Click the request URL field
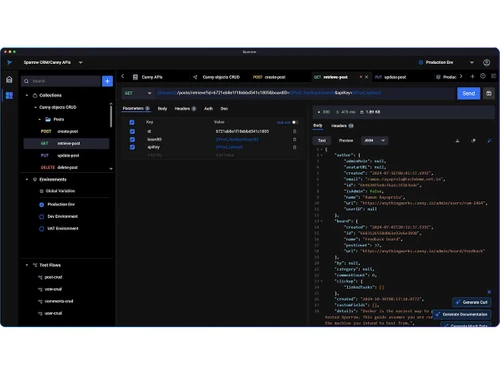Screen dimensions: 500x375 click(x=305, y=93)
